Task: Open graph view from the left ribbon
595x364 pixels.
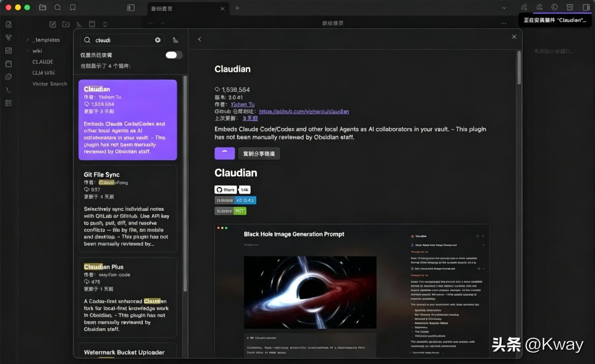Action: pos(8,37)
